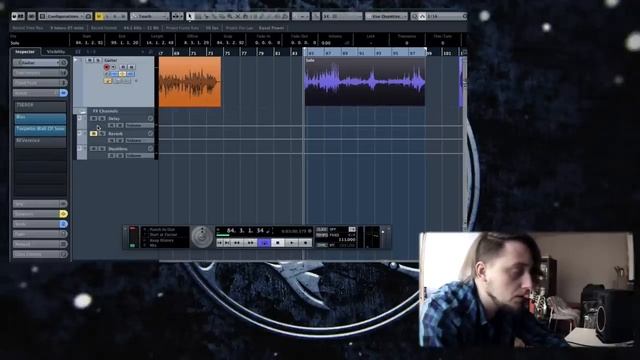Select the Split scissors tool
This screenshot has height=360, width=640.
click(207, 16)
